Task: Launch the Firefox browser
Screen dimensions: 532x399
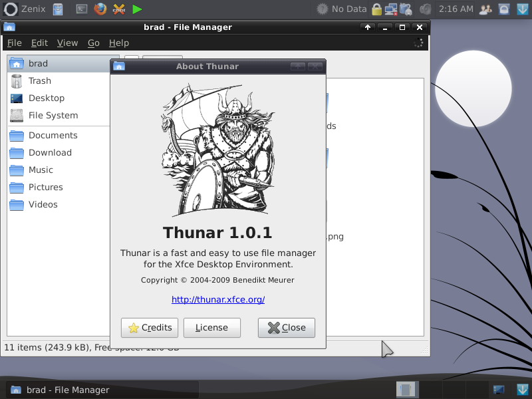Action: pos(100,9)
